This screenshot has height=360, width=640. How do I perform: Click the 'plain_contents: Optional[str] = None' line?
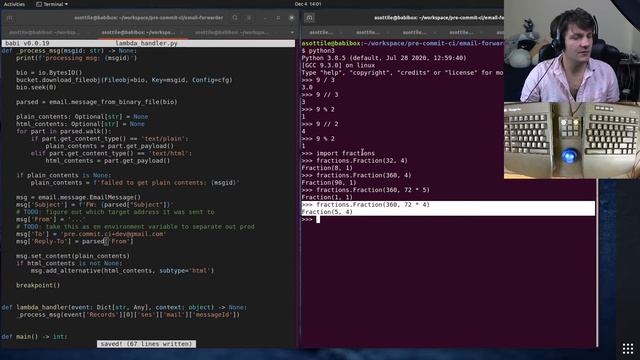pos(82,117)
